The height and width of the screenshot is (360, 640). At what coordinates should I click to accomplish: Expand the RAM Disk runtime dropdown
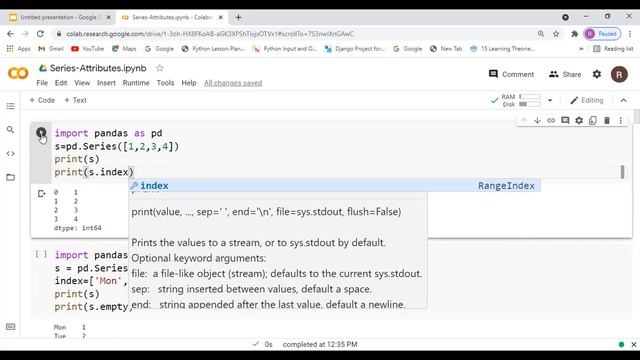pos(550,100)
